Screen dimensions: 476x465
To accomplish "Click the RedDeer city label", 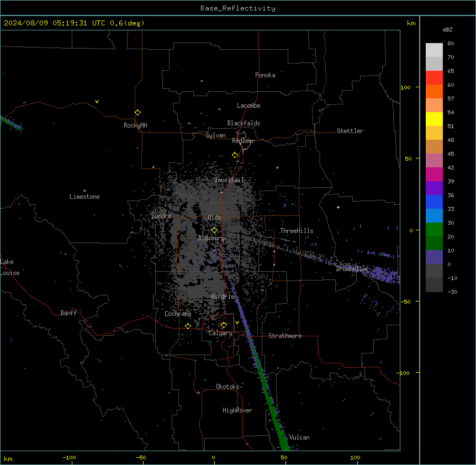I will [243, 141].
